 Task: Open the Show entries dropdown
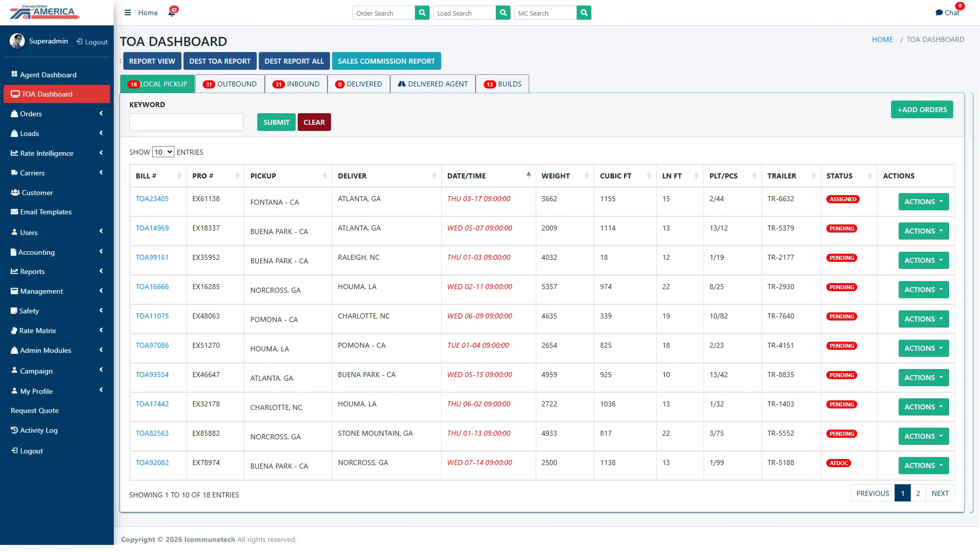[163, 152]
